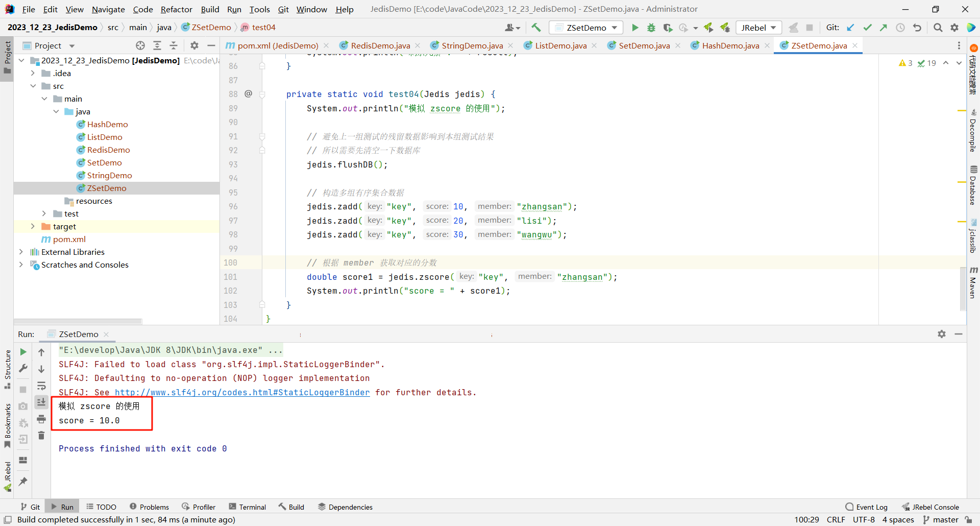Rerun ZSetDemo in Run panel

tap(23, 352)
